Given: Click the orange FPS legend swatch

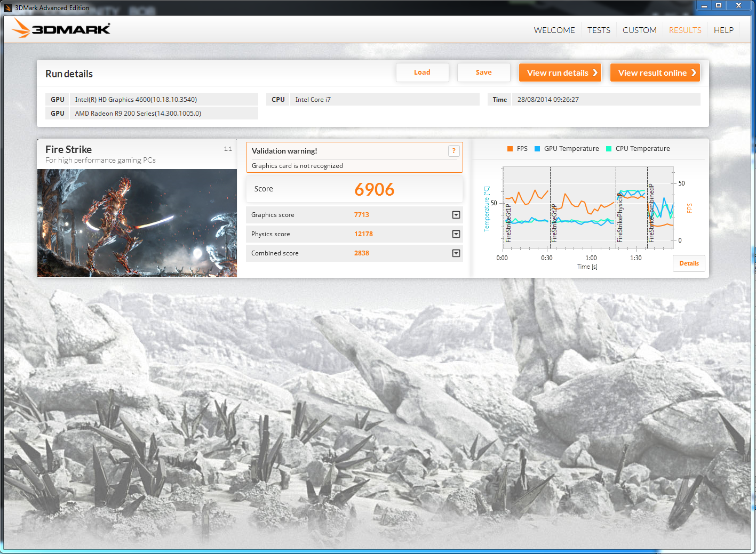Looking at the screenshot, I should click(x=510, y=149).
